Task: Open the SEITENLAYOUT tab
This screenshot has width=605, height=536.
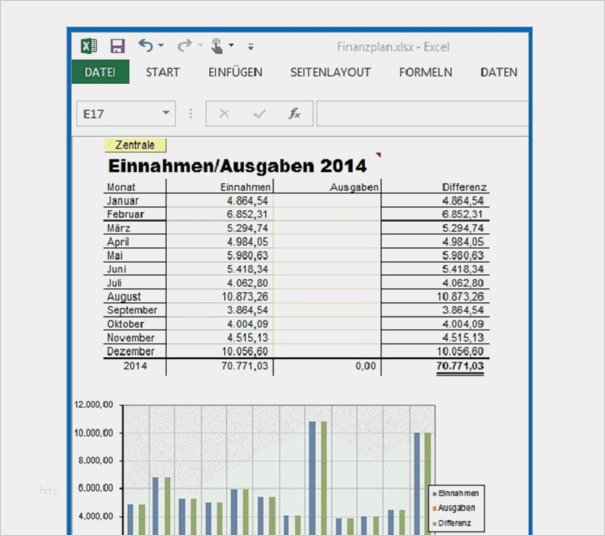Action: [330, 73]
